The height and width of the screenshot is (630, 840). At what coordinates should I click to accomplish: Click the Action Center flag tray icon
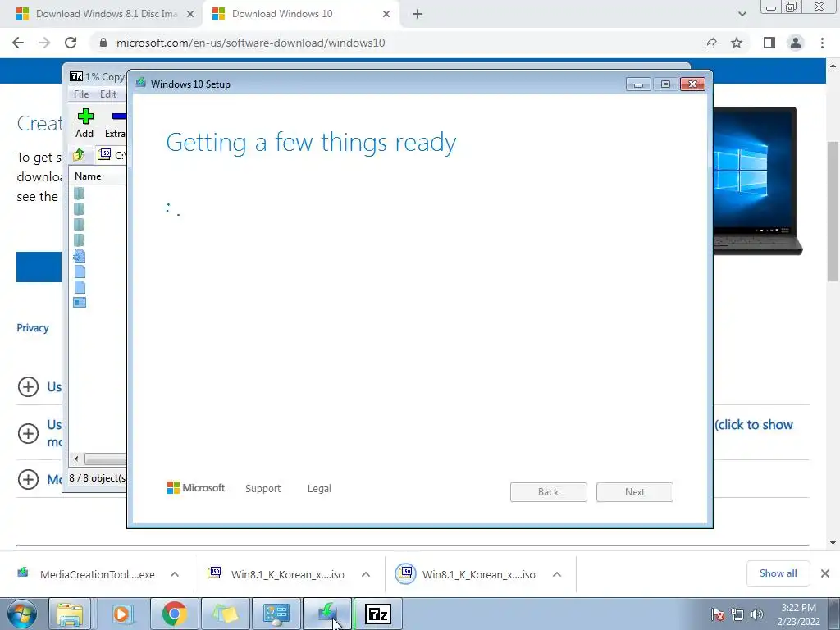click(718, 614)
